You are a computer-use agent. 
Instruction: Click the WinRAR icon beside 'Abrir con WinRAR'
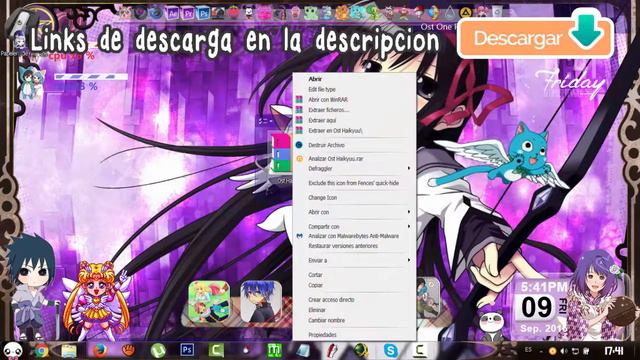pyautogui.click(x=299, y=100)
